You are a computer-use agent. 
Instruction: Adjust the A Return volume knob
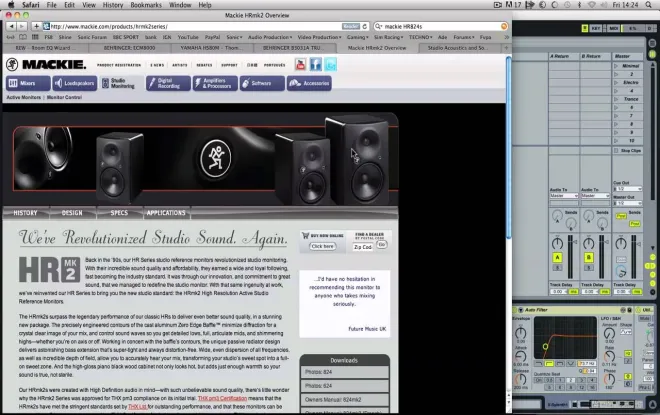click(x=557, y=243)
